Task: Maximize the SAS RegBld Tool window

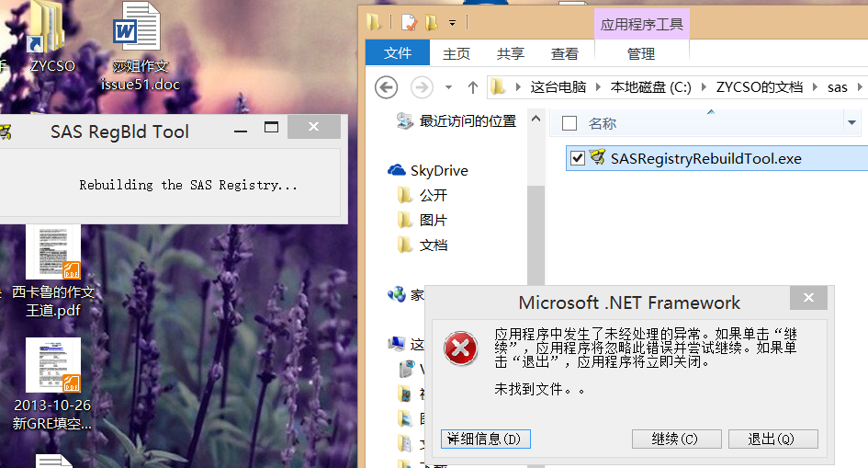Action: point(271,128)
